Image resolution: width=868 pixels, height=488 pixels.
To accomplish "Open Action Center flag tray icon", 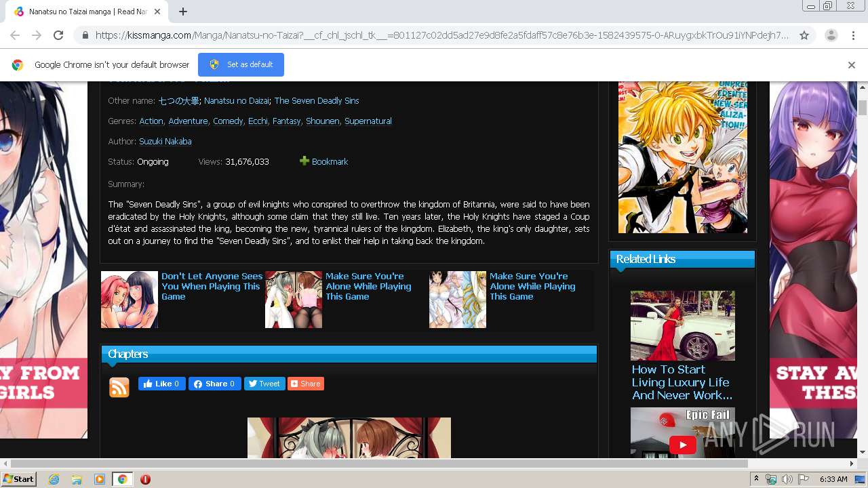I will pos(804,479).
